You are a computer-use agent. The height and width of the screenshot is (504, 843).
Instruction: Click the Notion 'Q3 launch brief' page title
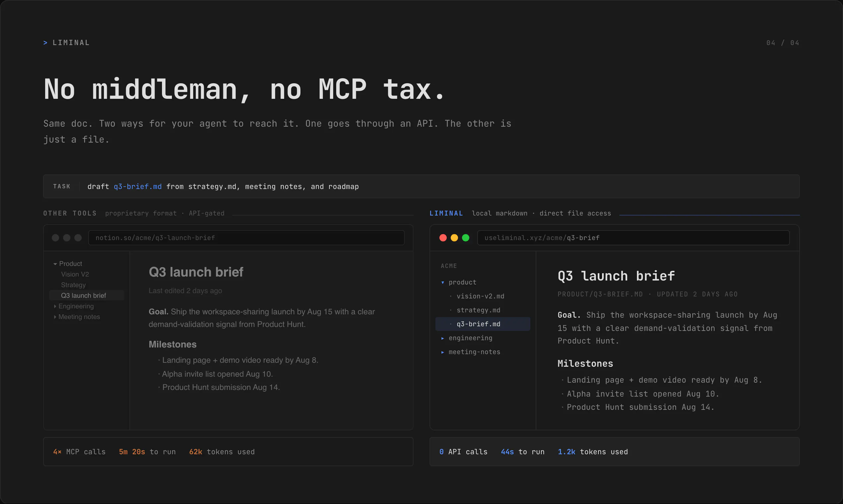(196, 272)
